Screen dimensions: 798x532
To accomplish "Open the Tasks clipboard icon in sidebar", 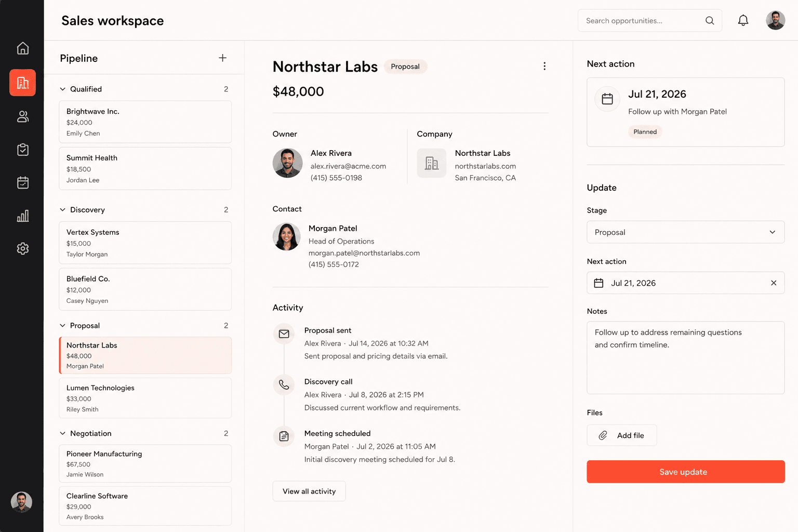I will click(x=22, y=150).
